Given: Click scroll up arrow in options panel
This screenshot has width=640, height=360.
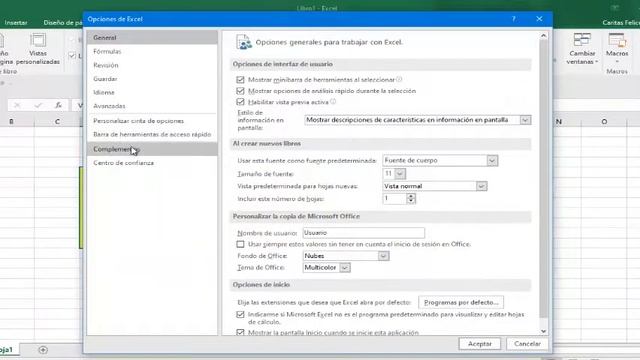Looking at the screenshot, I should 543,36.
